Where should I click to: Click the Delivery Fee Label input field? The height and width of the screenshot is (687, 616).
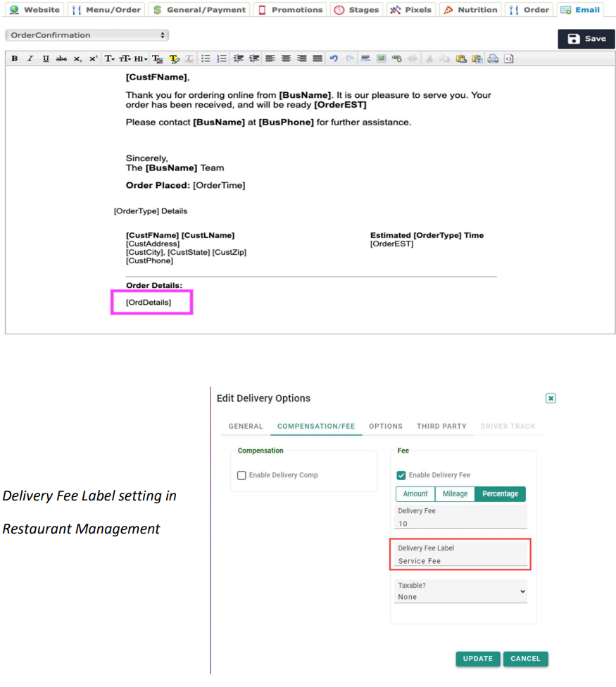[461, 561]
